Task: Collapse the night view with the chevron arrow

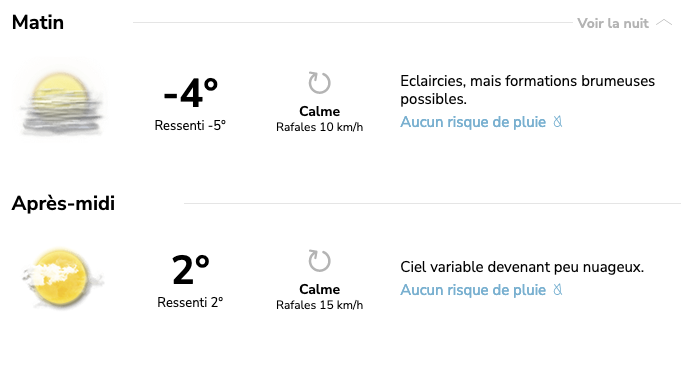Action: click(664, 23)
